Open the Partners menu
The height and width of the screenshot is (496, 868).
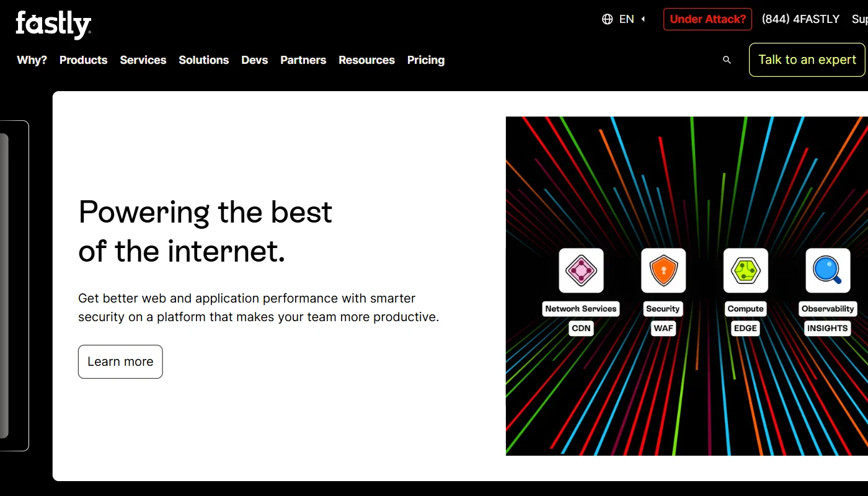tap(303, 60)
